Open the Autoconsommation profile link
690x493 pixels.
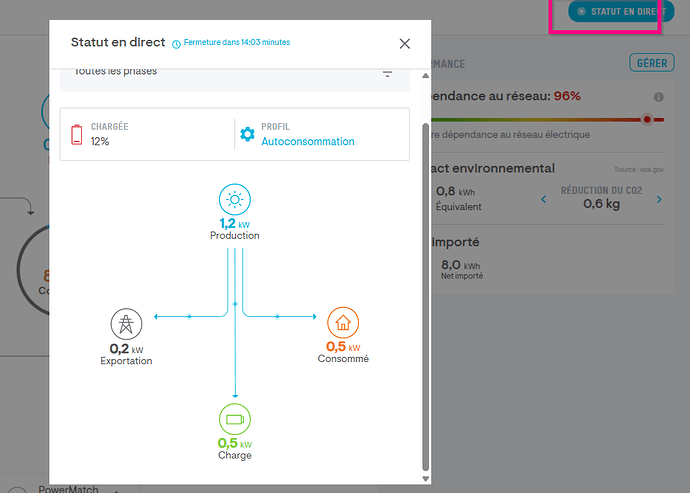click(x=308, y=142)
